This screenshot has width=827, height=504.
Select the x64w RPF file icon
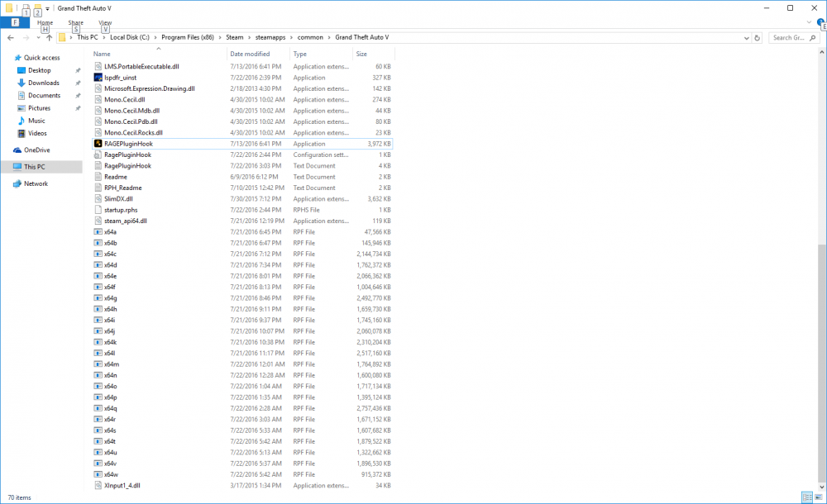click(x=98, y=474)
